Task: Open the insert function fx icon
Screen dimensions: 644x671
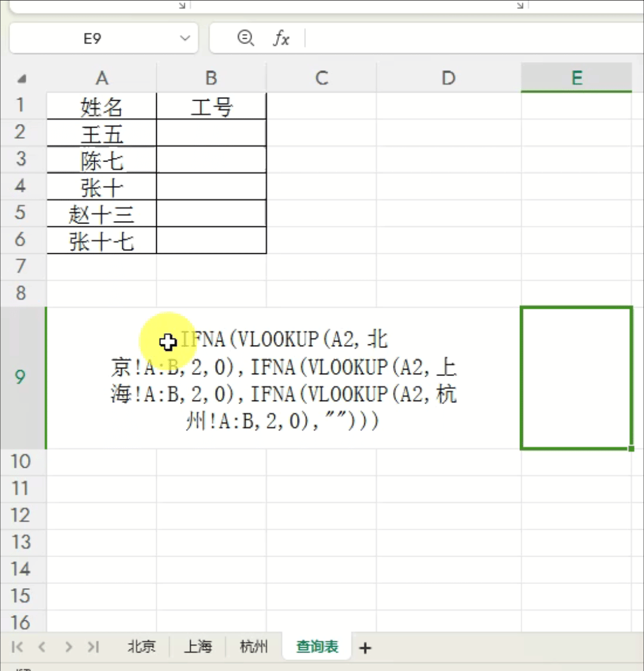Action: 281,38
